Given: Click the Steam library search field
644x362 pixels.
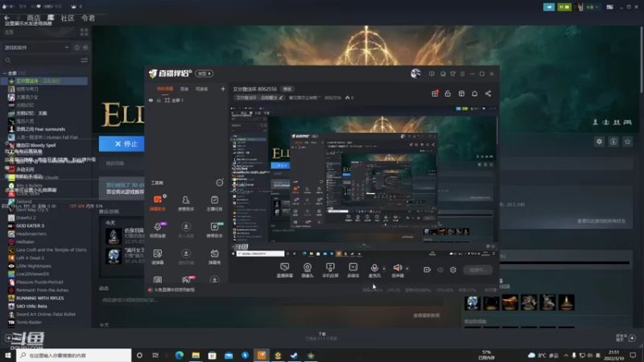Looking at the screenshot, I should click(41, 60).
